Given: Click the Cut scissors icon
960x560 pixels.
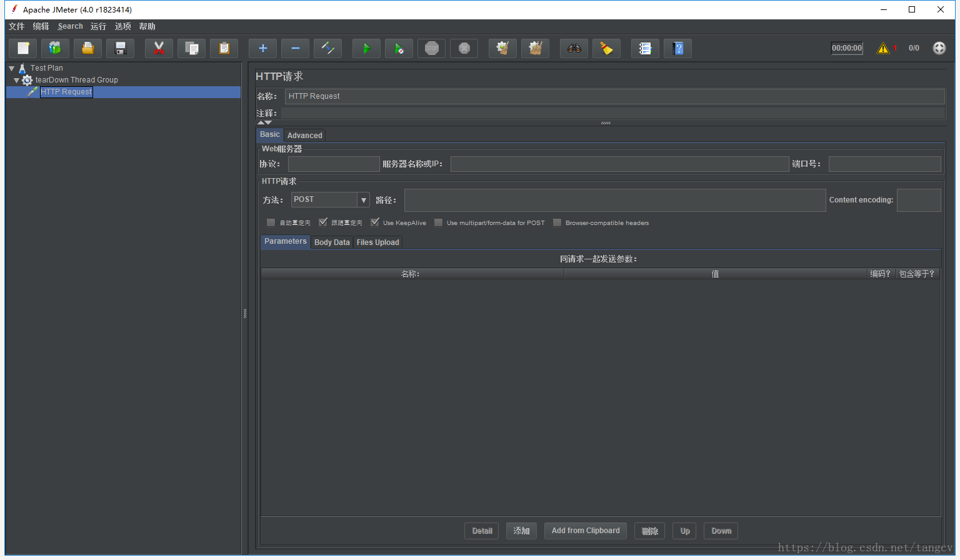Looking at the screenshot, I should pos(159,48).
